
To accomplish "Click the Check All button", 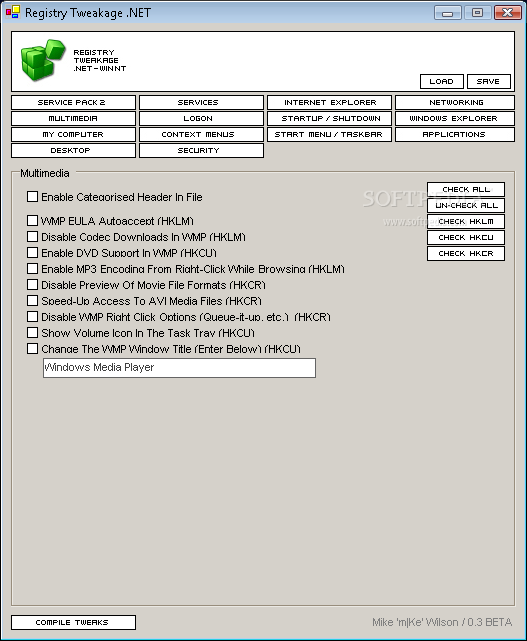I will [x=466, y=189].
